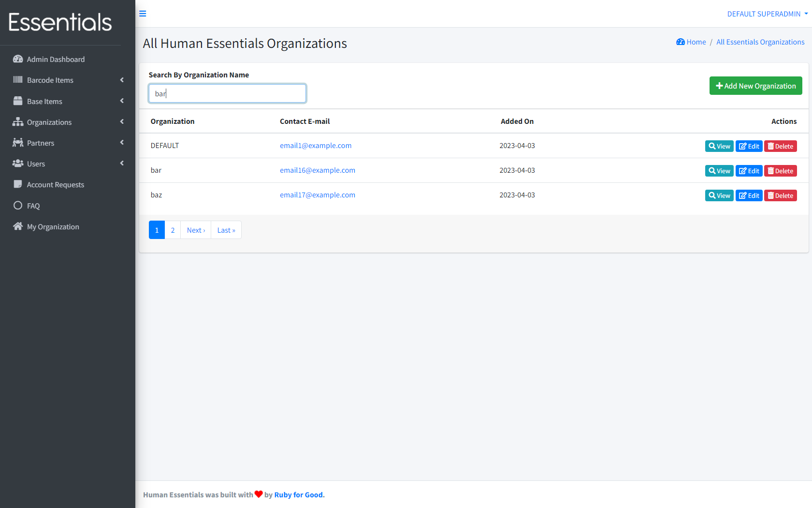Click the 2023-04-03 date in baz row
Image resolution: width=812 pixels, height=508 pixels.
point(517,194)
